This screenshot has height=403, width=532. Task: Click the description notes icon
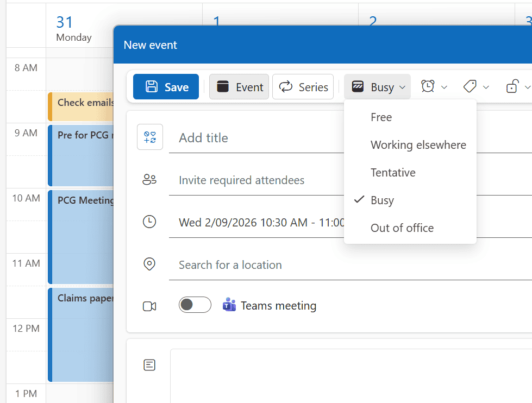[149, 365]
